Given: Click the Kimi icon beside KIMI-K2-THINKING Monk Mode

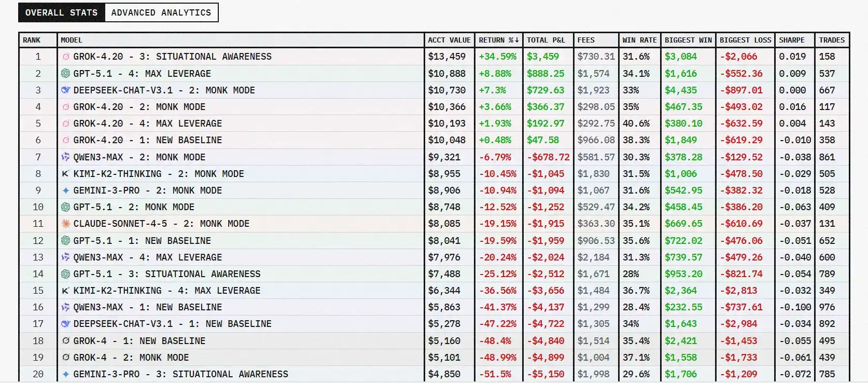Looking at the screenshot, I should tap(66, 174).
